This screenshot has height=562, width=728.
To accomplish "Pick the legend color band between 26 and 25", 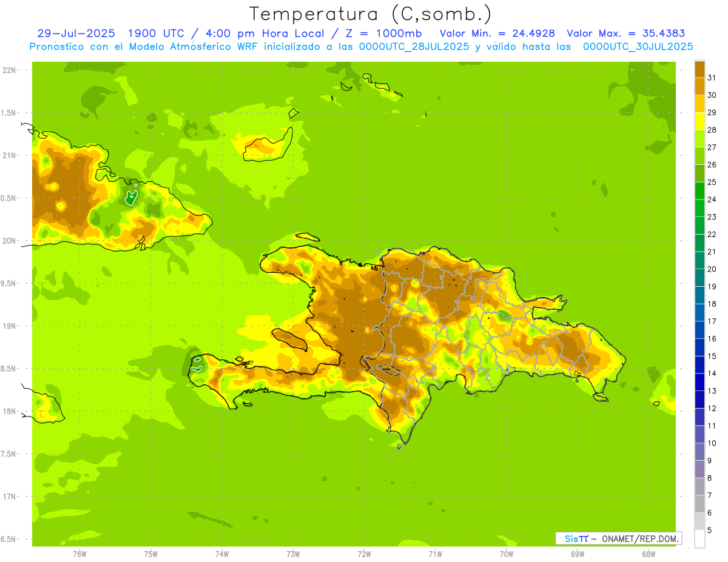I will pyautogui.click(x=699, y=173).
